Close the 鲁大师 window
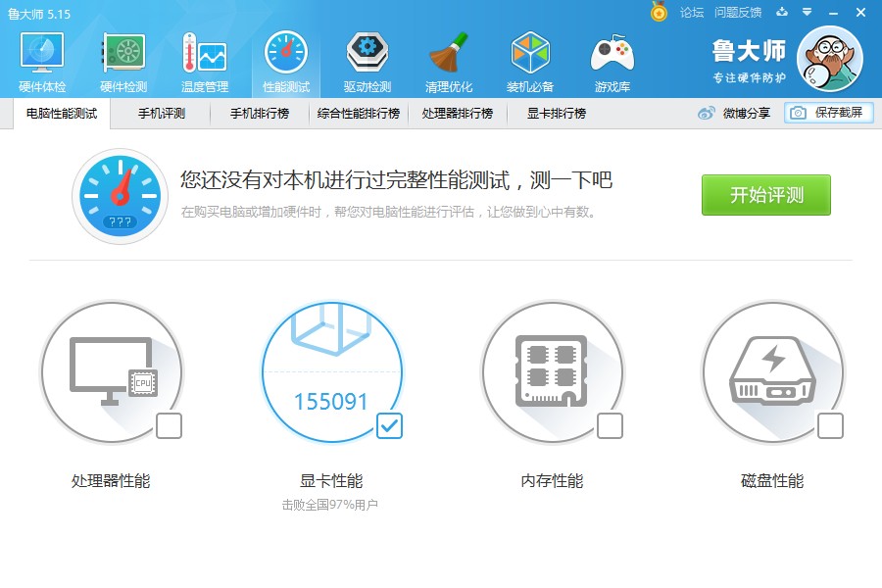This screenshot has width=882, height=588. (x=860, y=13)
